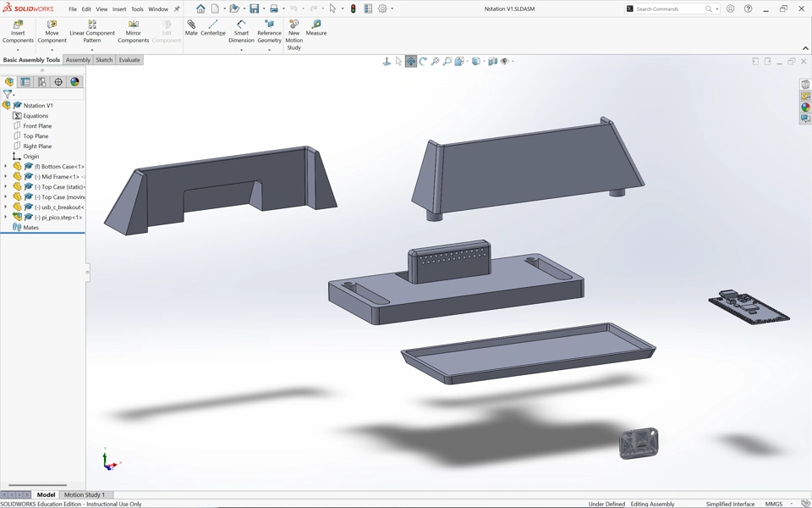
Task: Click Zoom to Area icon in view toolbar
Action: pyautogui.click(x=447, y=61)
